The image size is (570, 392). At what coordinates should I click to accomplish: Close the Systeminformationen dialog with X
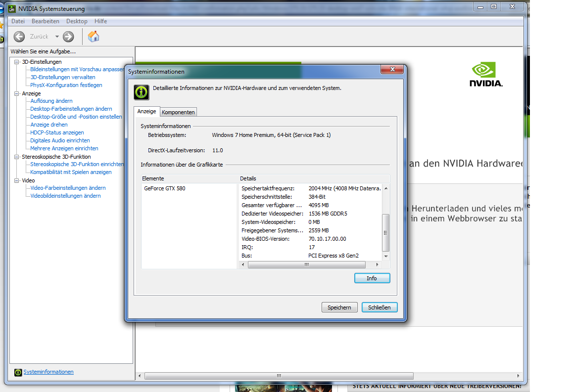[x=392, y=69]
